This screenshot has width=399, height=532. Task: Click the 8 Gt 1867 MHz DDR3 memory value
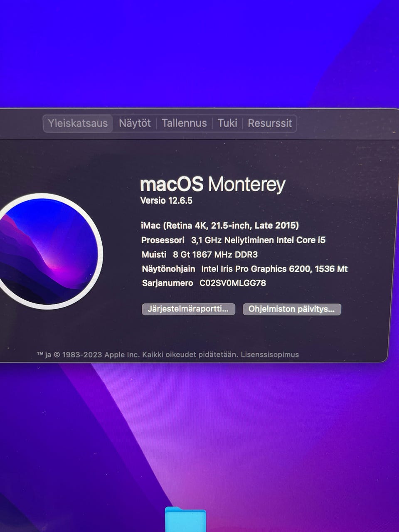click(x=215, y=254)
